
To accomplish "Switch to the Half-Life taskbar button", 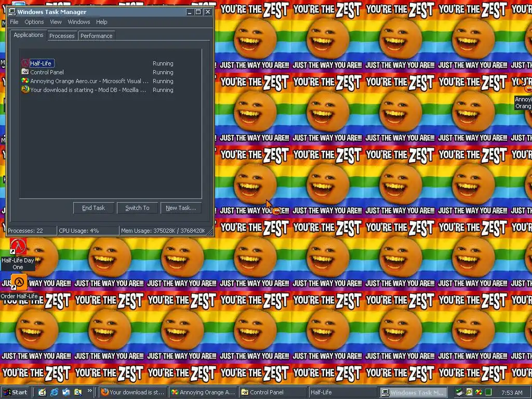I will 343,392.
